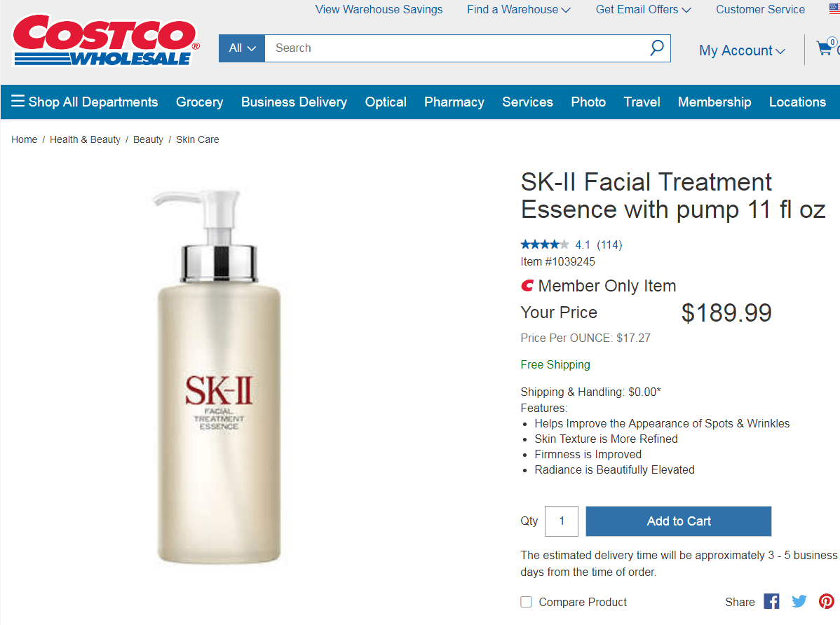Open the All search category dropdown
The image size is (840, 625).
[x=241, y=48]
